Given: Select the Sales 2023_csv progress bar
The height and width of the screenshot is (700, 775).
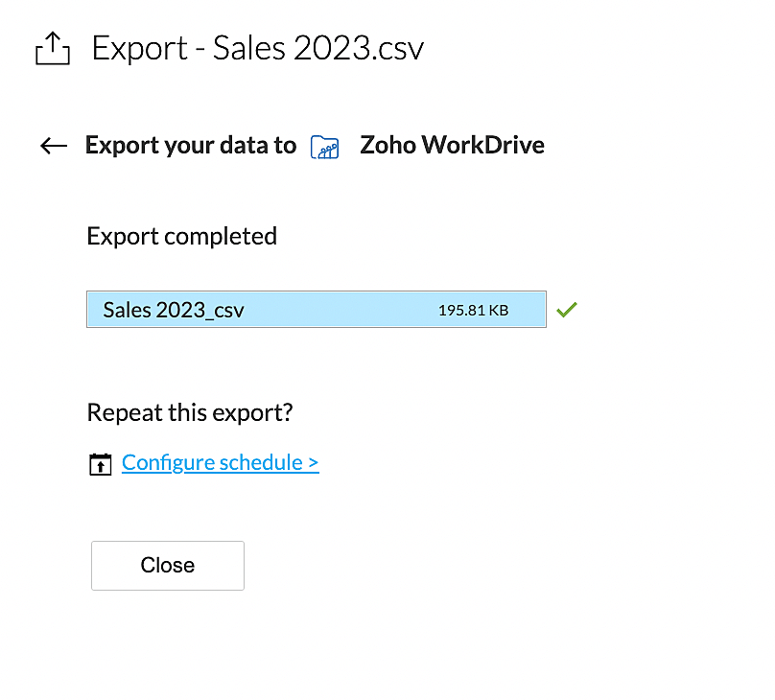Looking at the screenshot, I should (317, 310).
